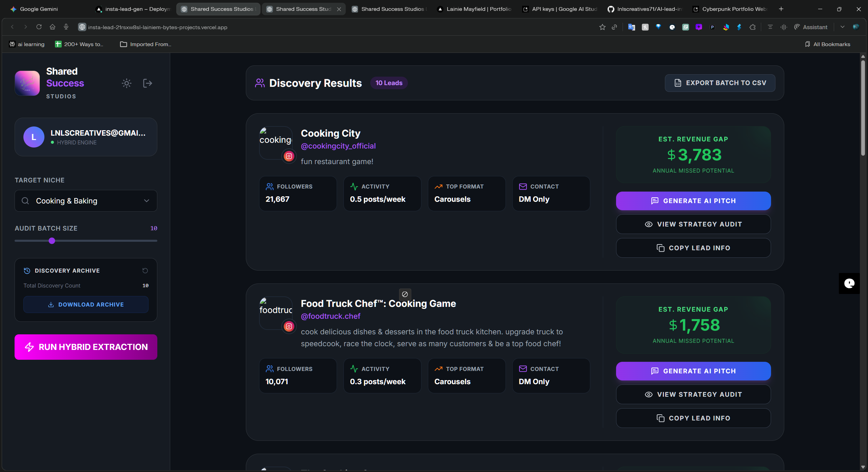Toggle the light/dark theme sun icon

(x=126, y=83)
